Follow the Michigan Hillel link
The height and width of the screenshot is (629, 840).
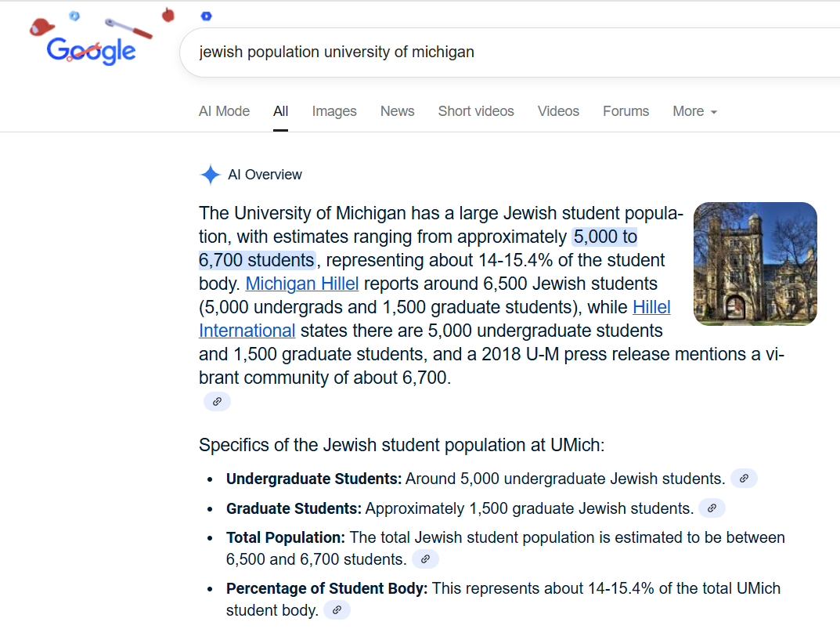pos(302,284)
